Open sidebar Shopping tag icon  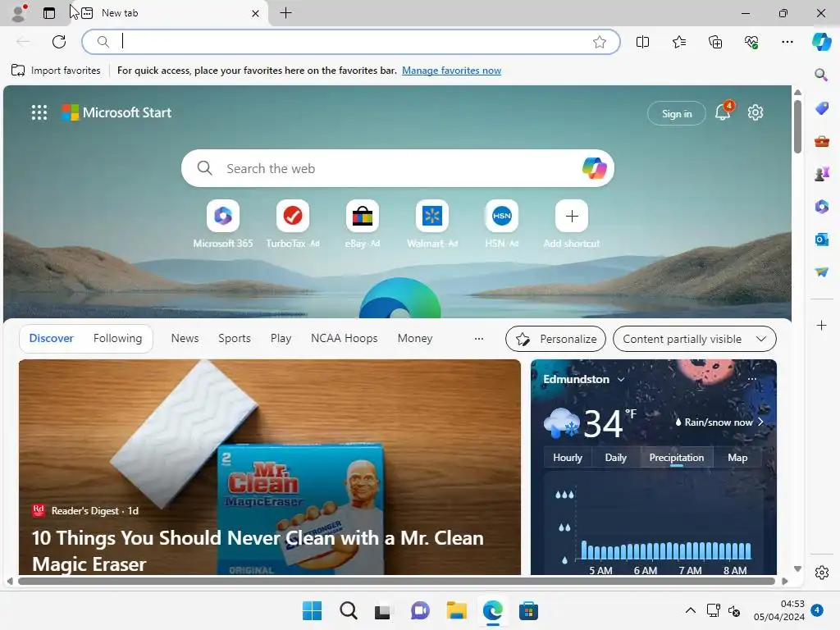point(821,108)
